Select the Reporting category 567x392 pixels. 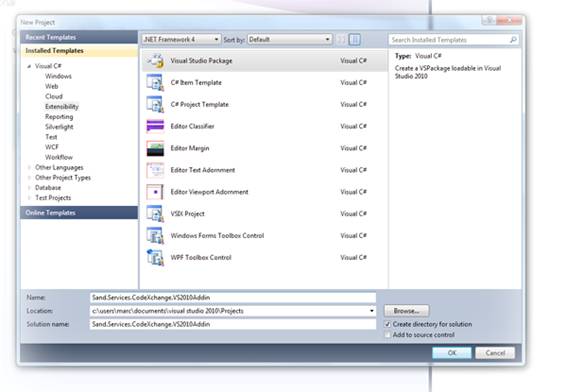pyautogui.click(x=59, y=117)
